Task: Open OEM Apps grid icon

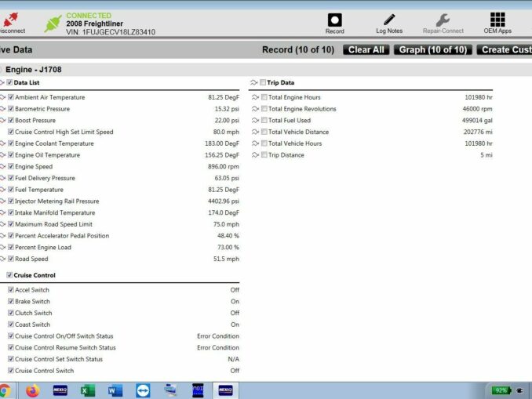Action: tap(497, 20)
